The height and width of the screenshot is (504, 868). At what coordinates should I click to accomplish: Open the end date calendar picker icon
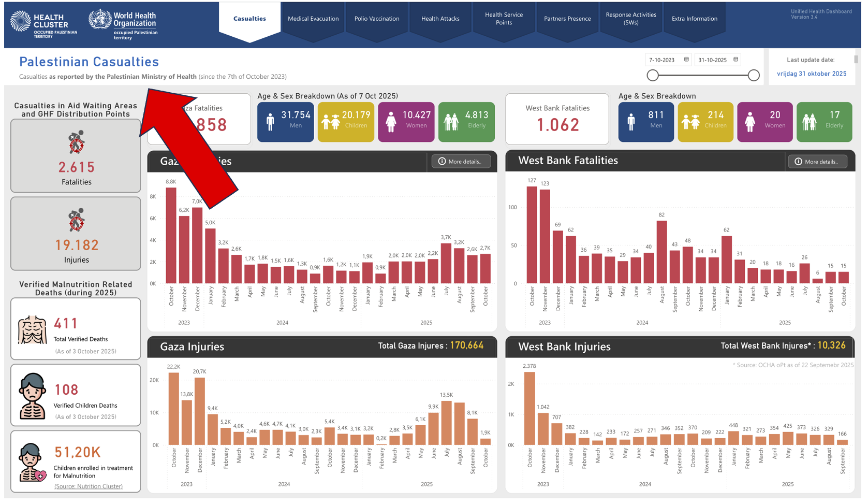pyautogui.click(x=735, y=60)
